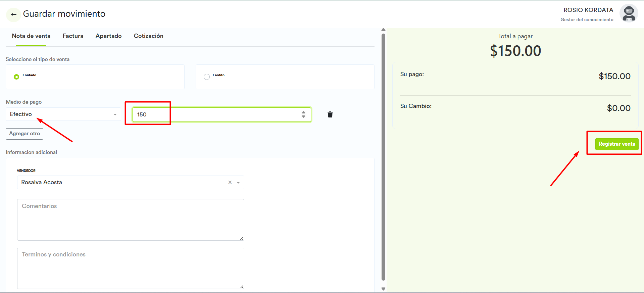Image resolution: width=644 pixels, height=293 pixels.
Task: Open the Efectivo payment method dropdown
Action: [x=63, y=114]
